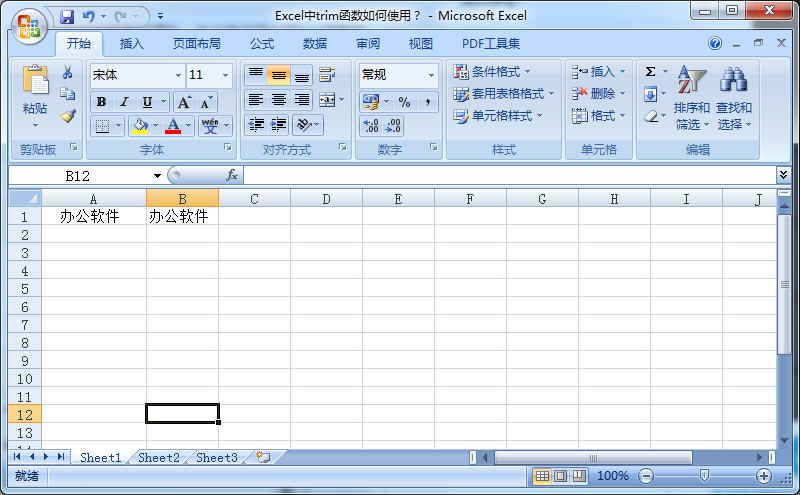
Task: Click the Copy icon in clipboard group
Action: pos(67,93)
